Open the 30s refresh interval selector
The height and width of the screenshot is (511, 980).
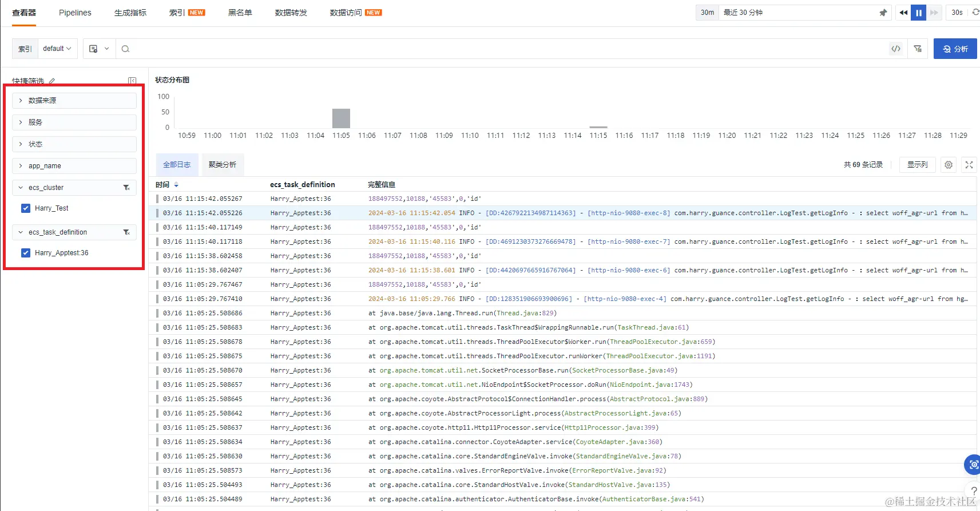click(x=957, y=13)
